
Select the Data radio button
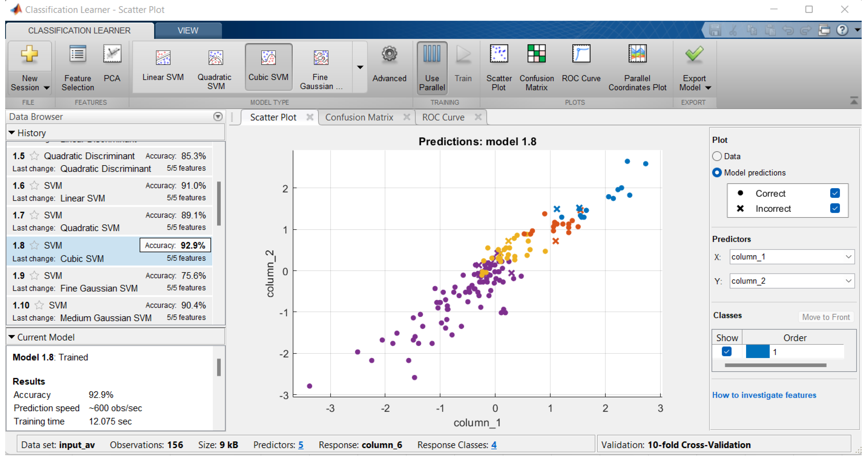717,156
